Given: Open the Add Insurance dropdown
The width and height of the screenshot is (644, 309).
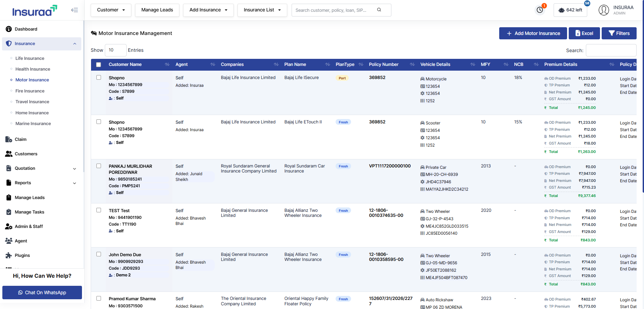Looking at the screenshot, I should (208, 10).
